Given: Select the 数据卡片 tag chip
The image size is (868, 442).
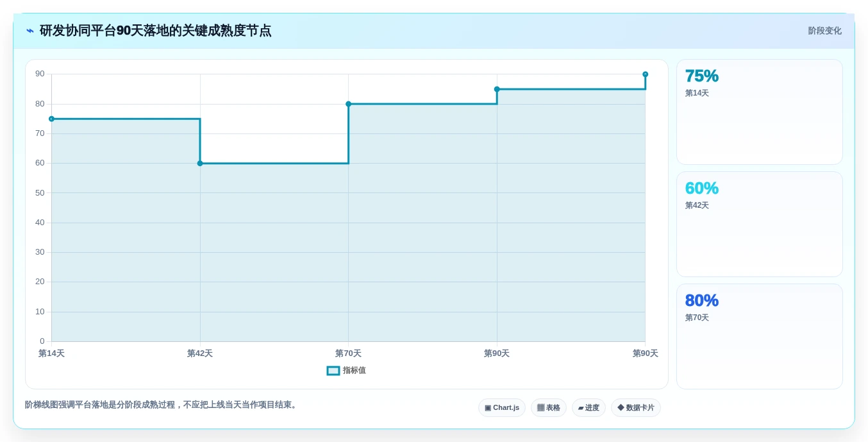Looking at the screenshot, I should point(636,408).
